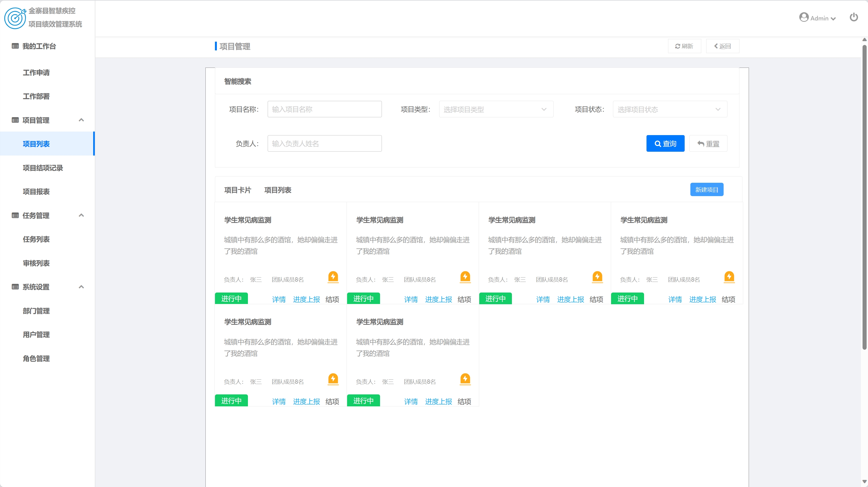
Task: Collapse the 任务管理 sidebar group chevron
Action: 81,215
